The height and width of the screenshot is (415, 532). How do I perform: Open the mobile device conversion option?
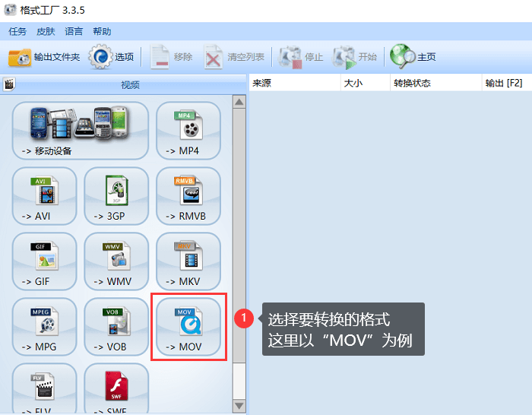click(x=81, y=131)
